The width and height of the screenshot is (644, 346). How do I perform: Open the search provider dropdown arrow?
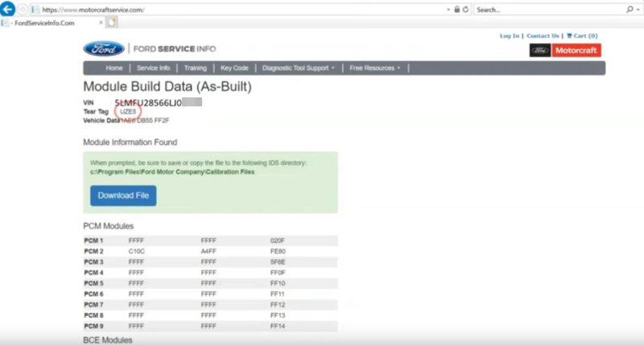[x=638, y=10]
